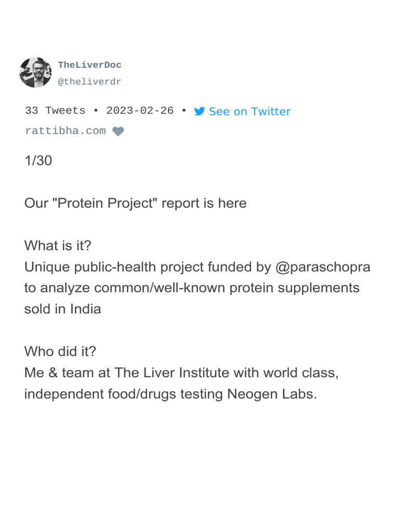Click the @theliverdr handle
Viewport: 399px width, 532px height.
point(89,82)
